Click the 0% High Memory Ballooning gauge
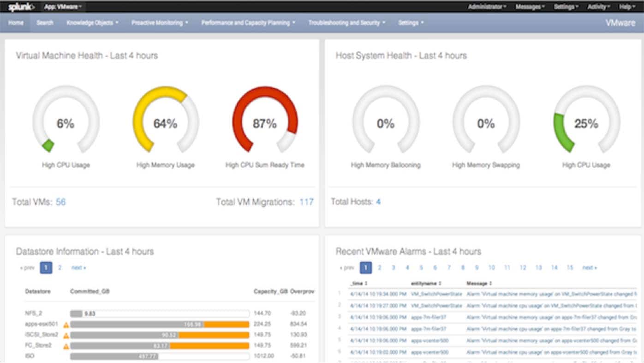Viewport: 644px width, 363px height. coord(386,120)
